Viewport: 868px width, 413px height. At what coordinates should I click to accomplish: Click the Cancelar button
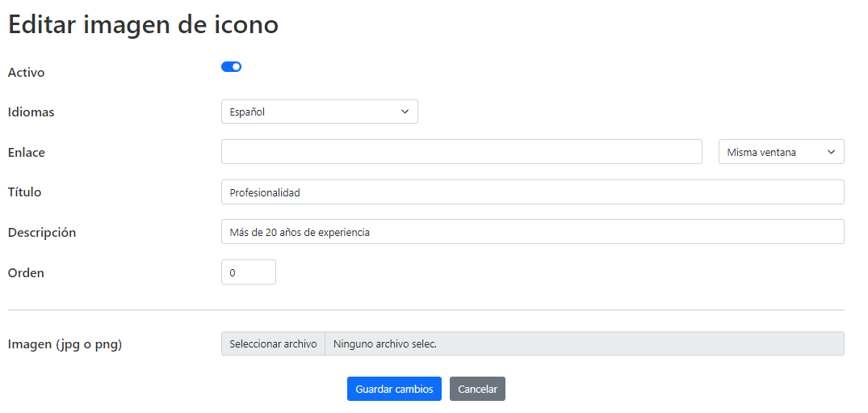pyautogui.click(x=478, y=390)
